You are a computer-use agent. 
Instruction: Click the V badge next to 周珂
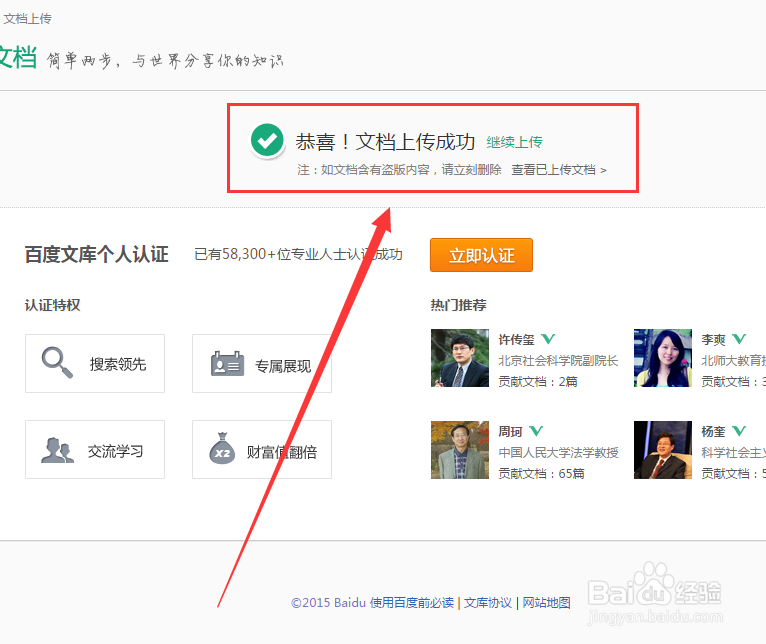pos(536,430)
